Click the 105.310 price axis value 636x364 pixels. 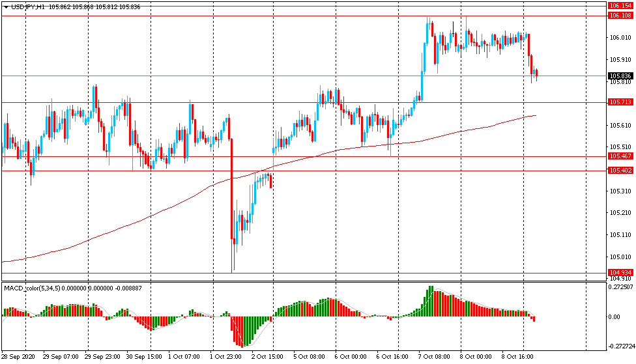coord(620,191)
